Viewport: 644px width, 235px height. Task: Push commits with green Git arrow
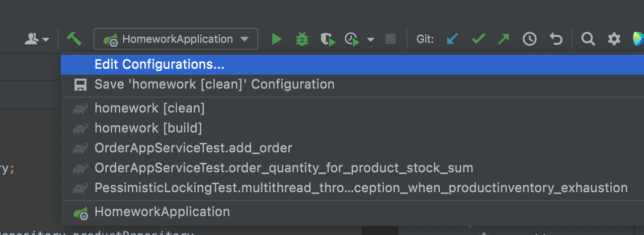click(503, 39)
